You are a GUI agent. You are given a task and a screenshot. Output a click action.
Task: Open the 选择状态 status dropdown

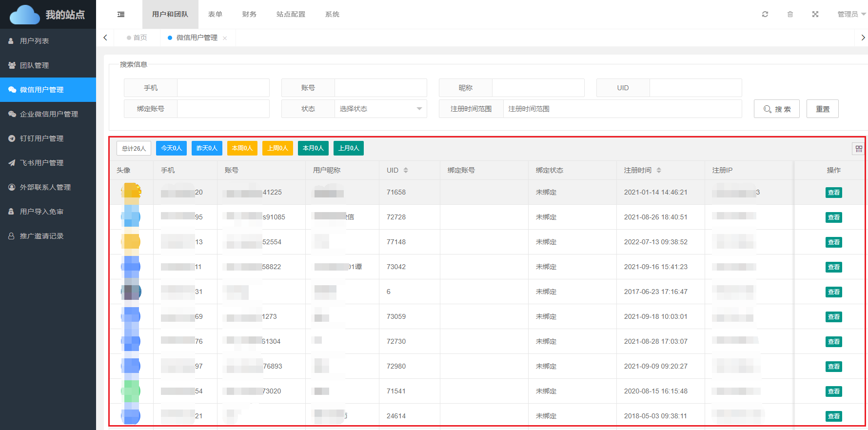[380, 109]
